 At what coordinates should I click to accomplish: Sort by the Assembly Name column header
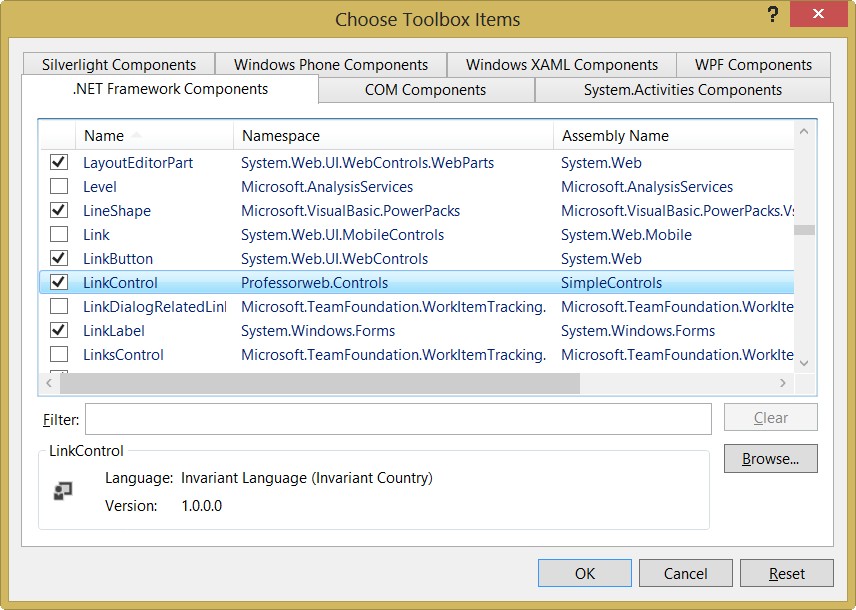coord(674,135)
